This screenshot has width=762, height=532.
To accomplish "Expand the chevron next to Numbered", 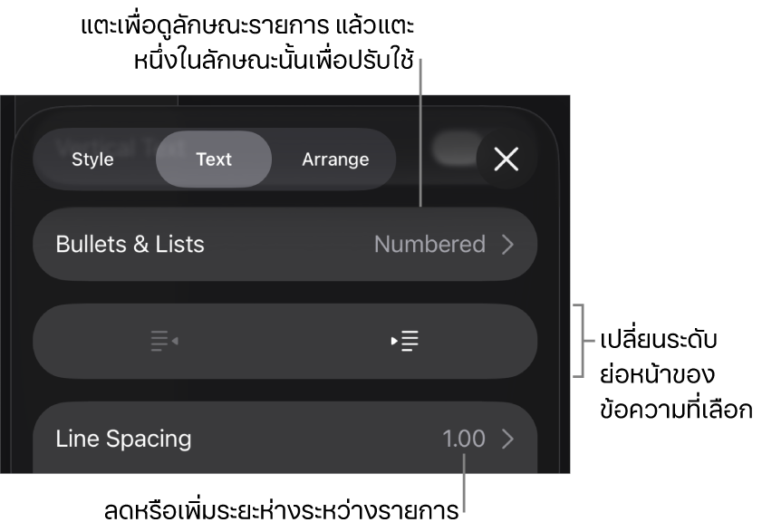I will coord(508,245).
